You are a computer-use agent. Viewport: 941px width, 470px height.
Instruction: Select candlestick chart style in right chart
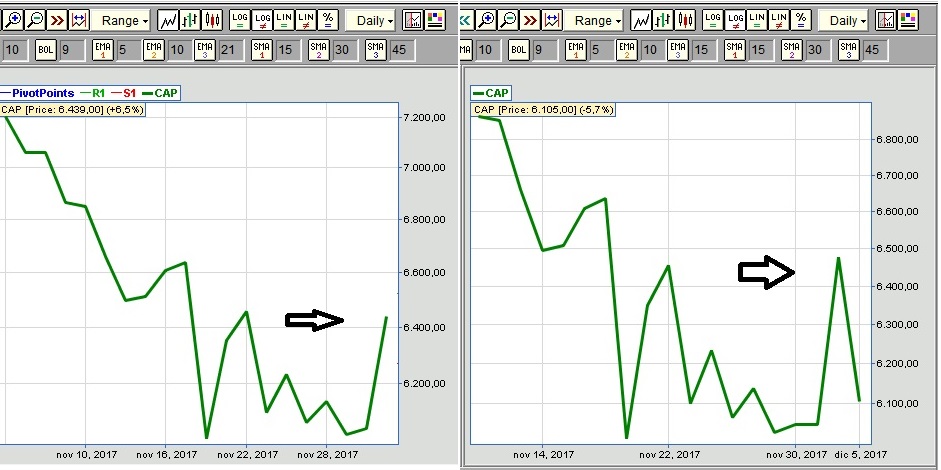684,20
